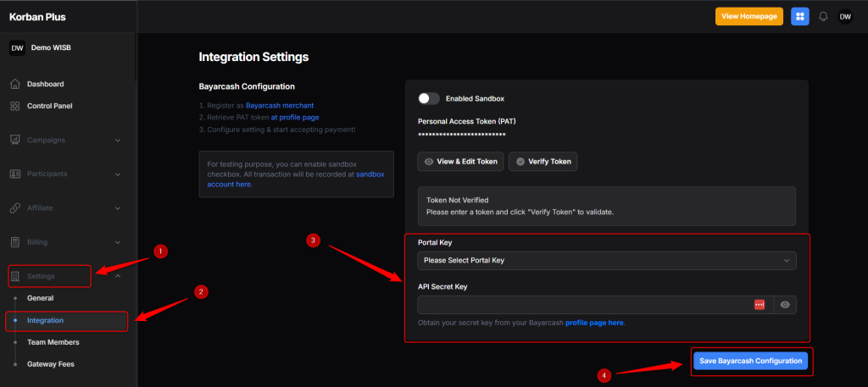The width and height of the screenshot is (868, 387).
Task: Click the Affiliate link icon
Action: (x=15, y=207)
